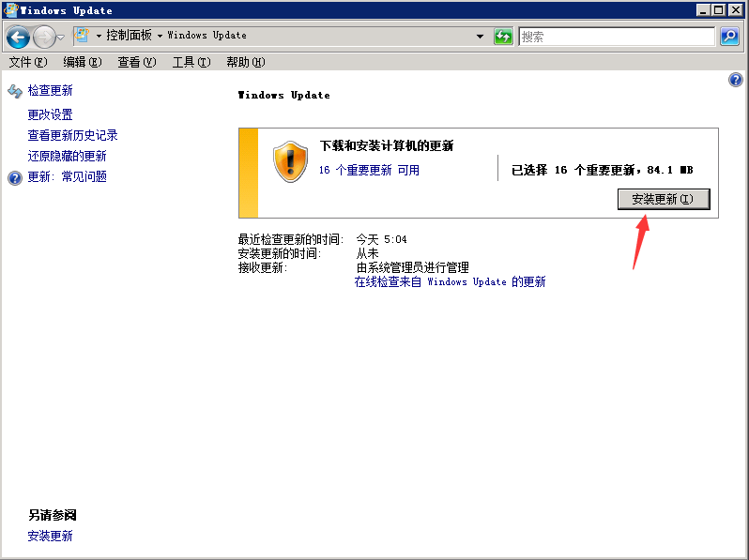Click the magnifier search button
Image resolution: width=749 pixels, height=560 pixels.
pyautogui.click(x=729, y=37)
